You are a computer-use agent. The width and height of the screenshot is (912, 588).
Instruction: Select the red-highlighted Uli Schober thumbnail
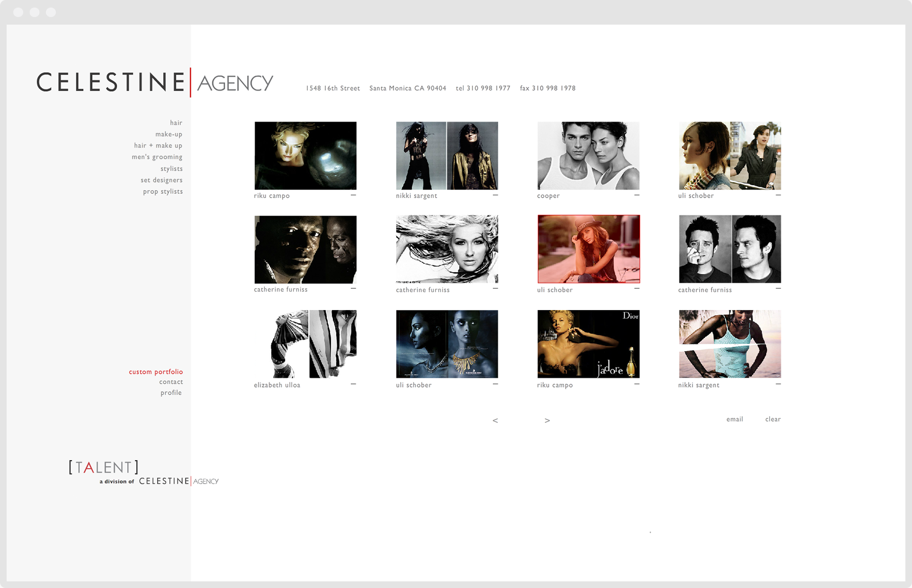[589, 249]
